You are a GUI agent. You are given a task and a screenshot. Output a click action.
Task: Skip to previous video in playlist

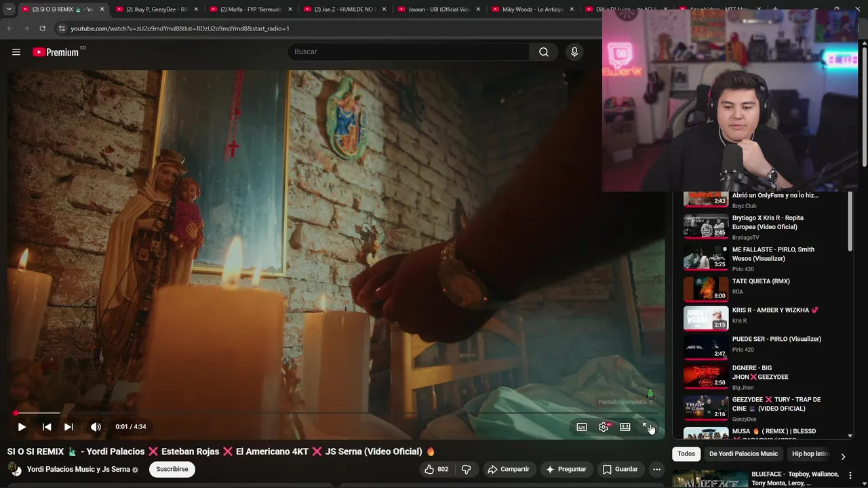pos(47,427)
